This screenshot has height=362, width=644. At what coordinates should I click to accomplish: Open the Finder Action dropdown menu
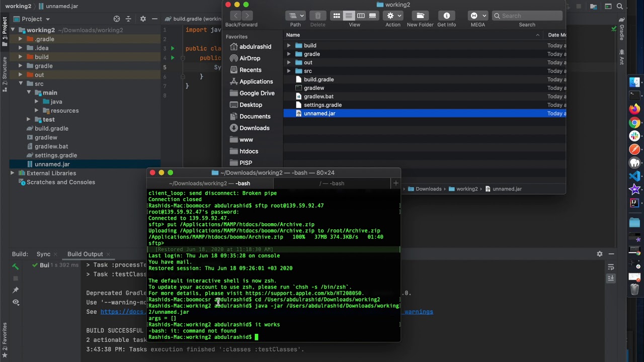coord(393,16)
